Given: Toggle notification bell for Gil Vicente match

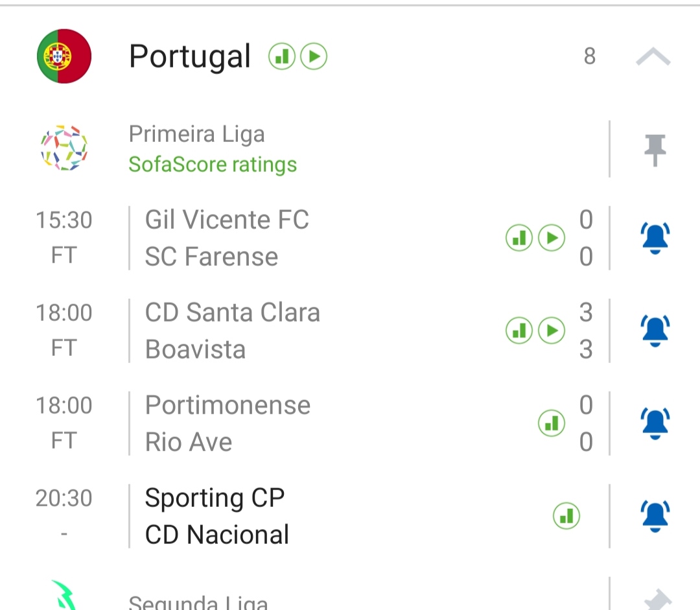Looking at the screenshot, I should tap(655, 238).
